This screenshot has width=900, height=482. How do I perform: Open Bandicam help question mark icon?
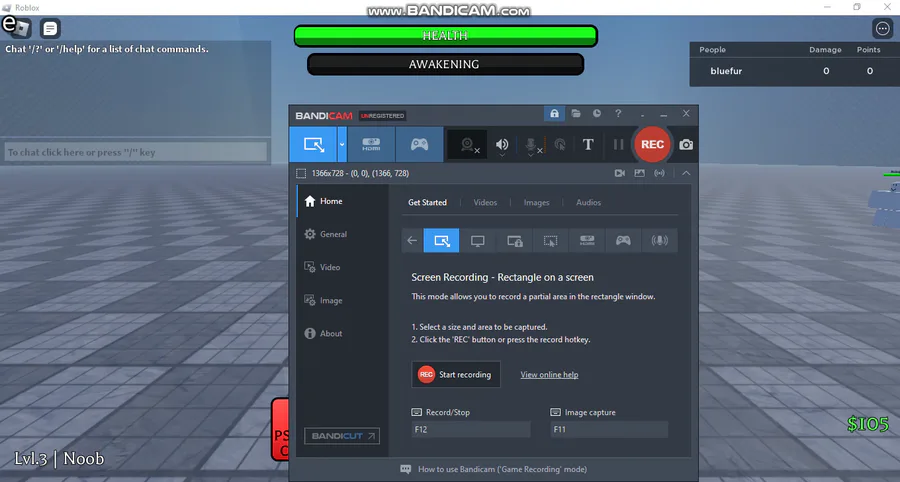(618, 114)
